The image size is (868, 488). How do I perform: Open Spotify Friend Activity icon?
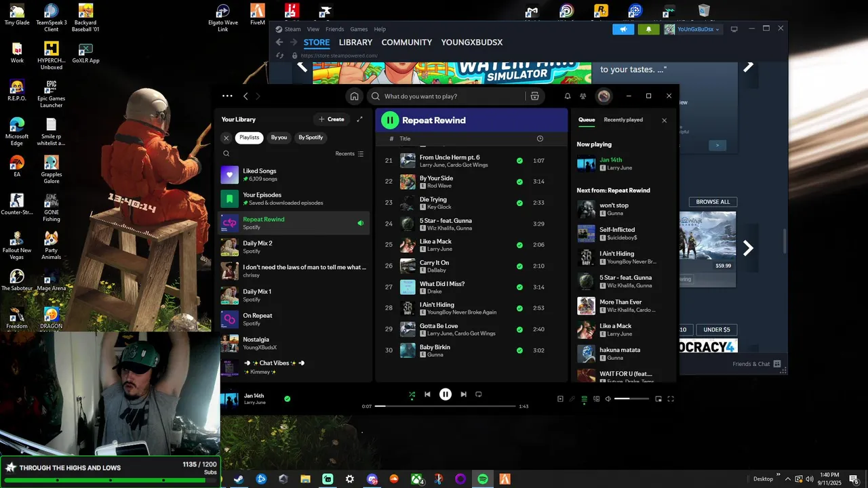point(583,96)
